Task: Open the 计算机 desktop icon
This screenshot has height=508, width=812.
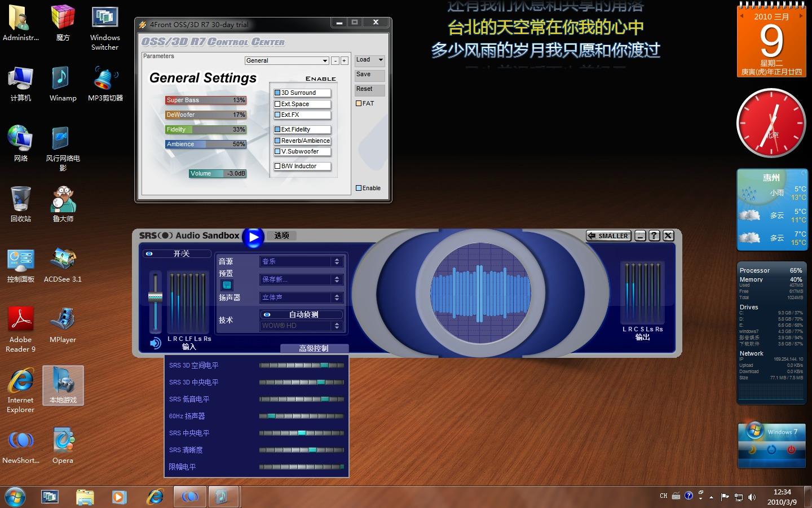Action: point(20,84)
